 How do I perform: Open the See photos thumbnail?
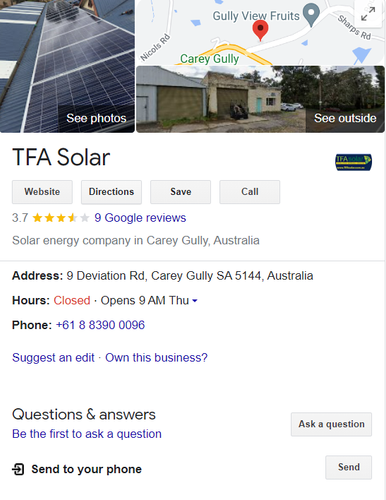67,66
